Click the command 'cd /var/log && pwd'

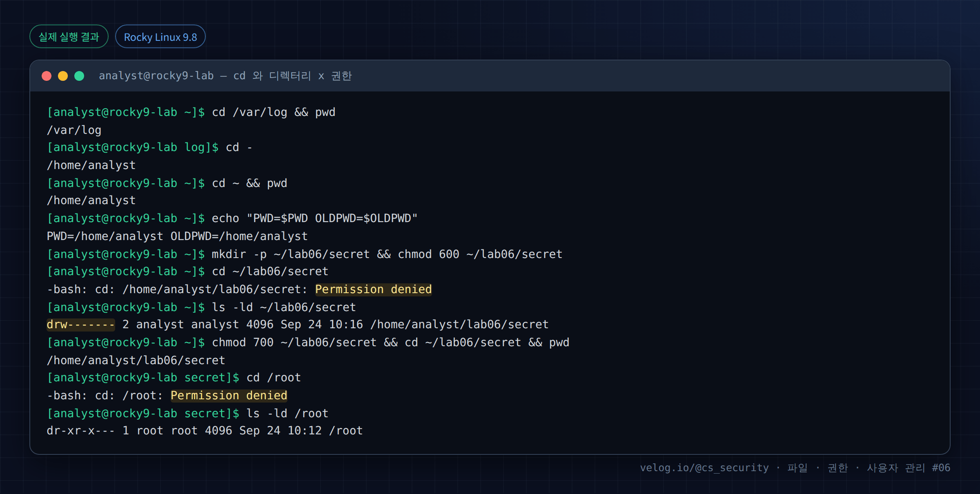click(274, 112)
